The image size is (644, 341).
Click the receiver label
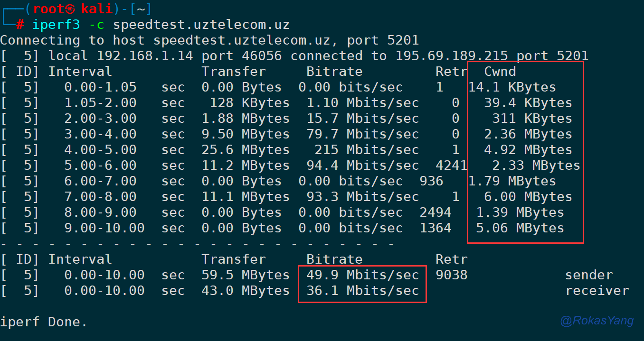point(597,291)
